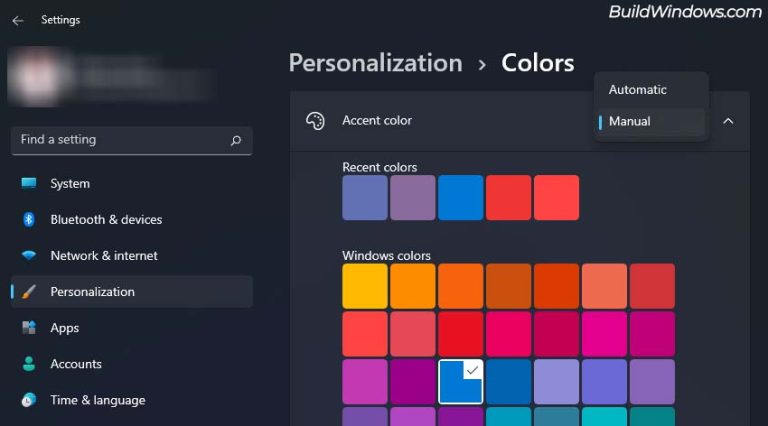Viewport: 768px width, 426px height.
Task: Click the Network wifi icon
Action: tap(29, 255)
